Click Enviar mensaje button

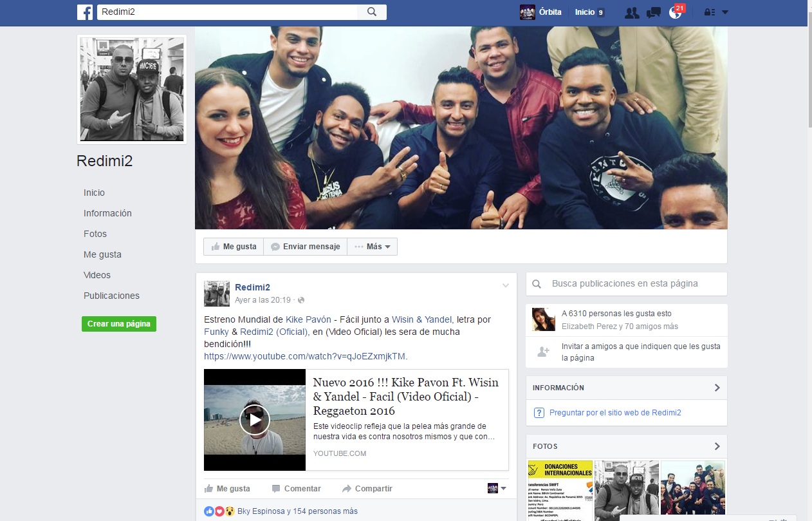point(306,247)
